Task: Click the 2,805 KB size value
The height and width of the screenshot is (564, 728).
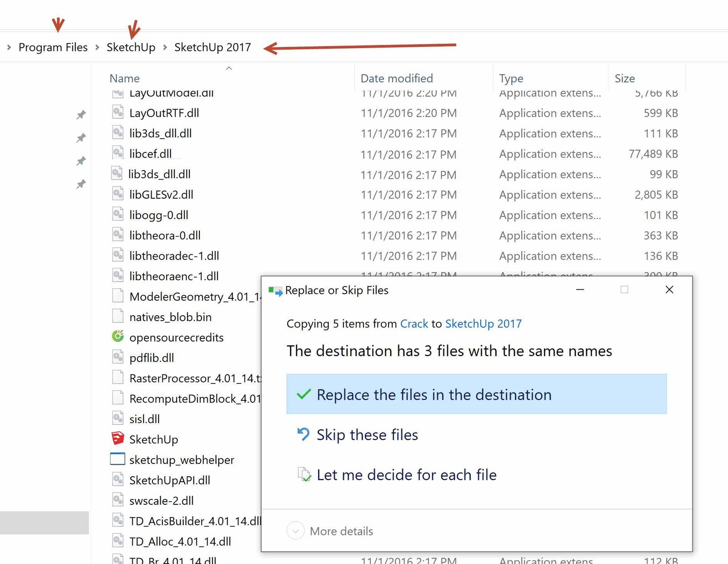Action: (x=656, y=195)
